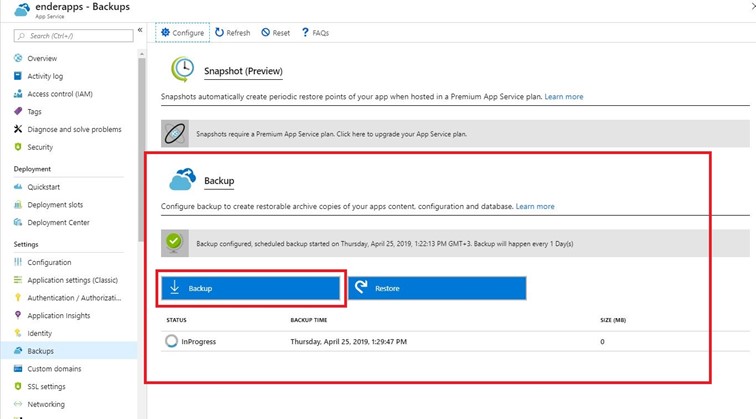Screen dimensions: 756x419
Task: Click the backup time Thursday, April 25 cell
Action: (349, 341)
